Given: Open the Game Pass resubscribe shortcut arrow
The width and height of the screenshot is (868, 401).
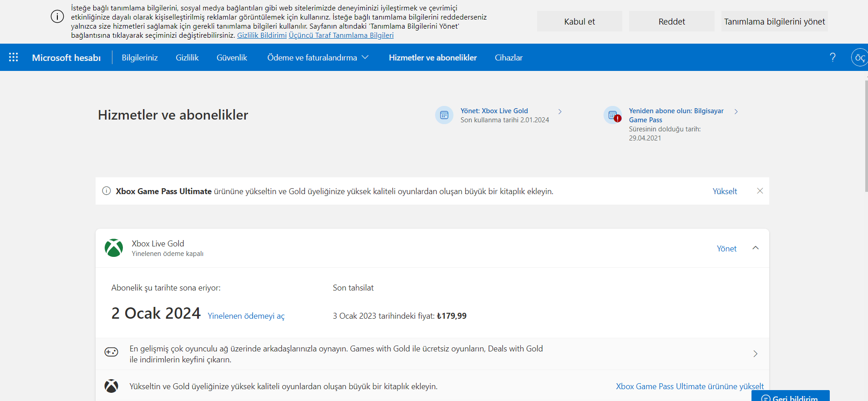Looking at the screenshot, I should pos(736,111).
